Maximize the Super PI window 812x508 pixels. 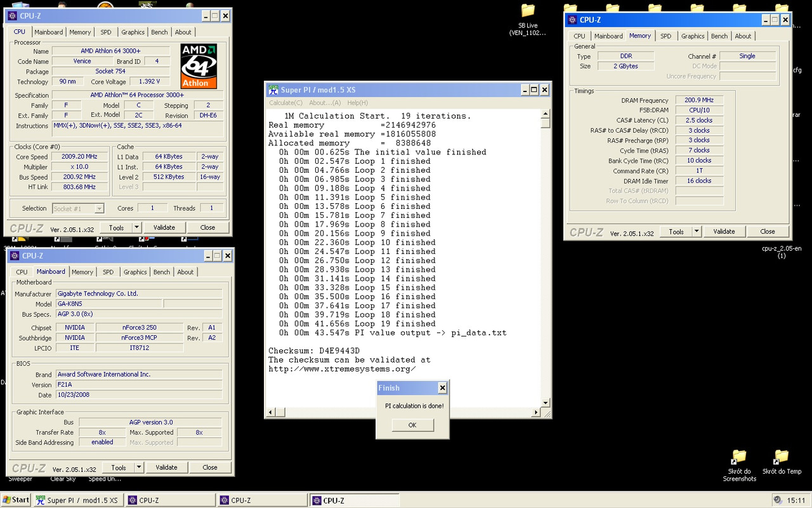[x=534, y=90]
